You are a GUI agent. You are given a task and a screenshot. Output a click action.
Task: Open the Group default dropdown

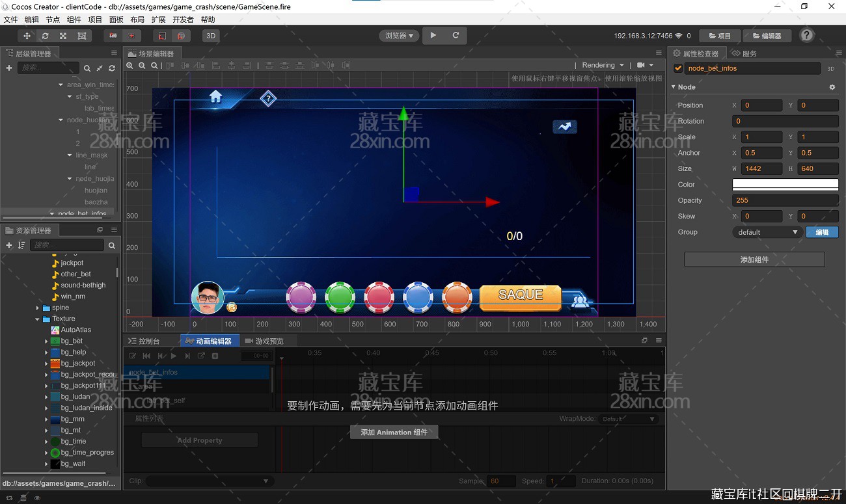pyautogui.click(x=767, y=232)
